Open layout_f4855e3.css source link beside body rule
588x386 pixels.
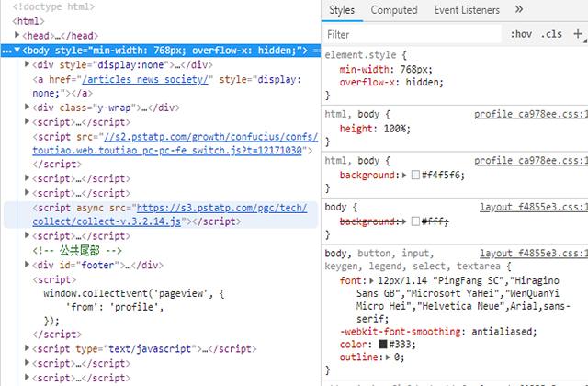click(x=531, y=208)
